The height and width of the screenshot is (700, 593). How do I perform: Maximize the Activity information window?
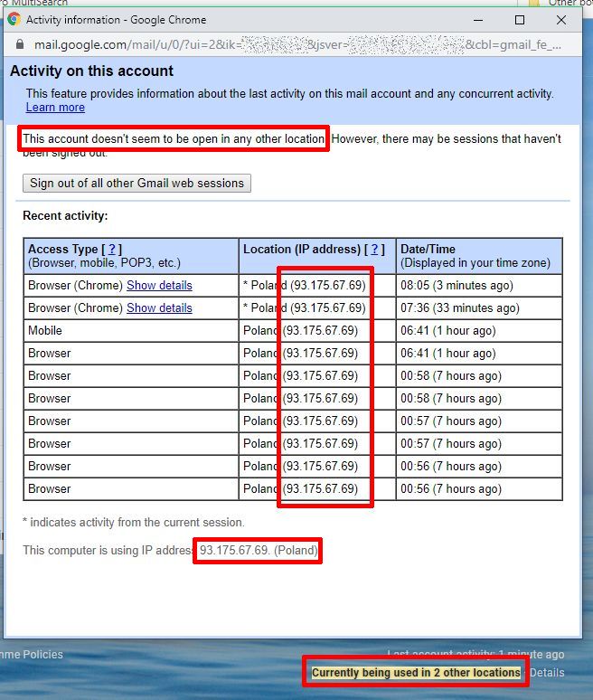(520, 20)
